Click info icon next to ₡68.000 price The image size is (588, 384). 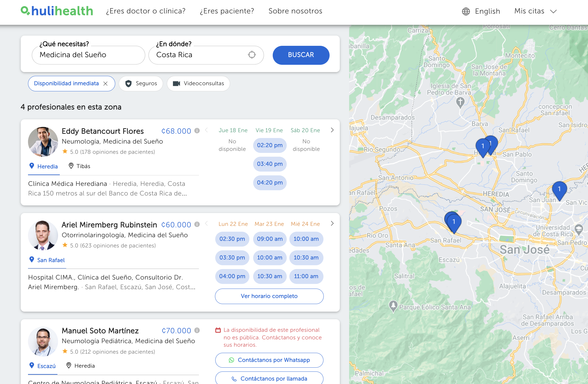click(x=197, y=131)
